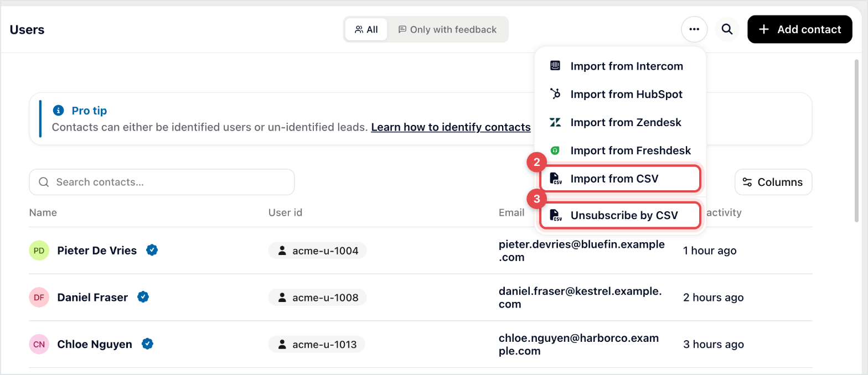
Task: Open contact Pieter De Vries
Action: coord(97,251)
